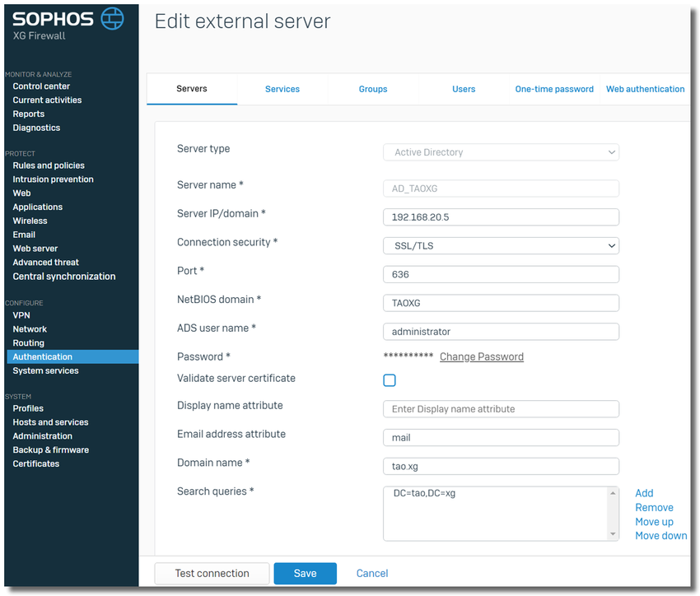This screenshot has height=596, width=700.
Task: Expand the Server type dropdown
Action: coord(501,152)
